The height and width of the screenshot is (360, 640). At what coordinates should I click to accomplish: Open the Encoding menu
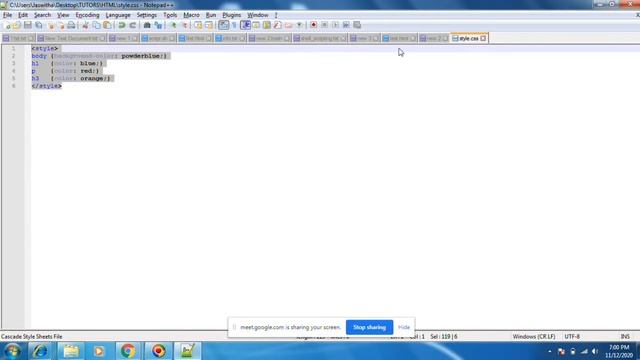[87, 15]
